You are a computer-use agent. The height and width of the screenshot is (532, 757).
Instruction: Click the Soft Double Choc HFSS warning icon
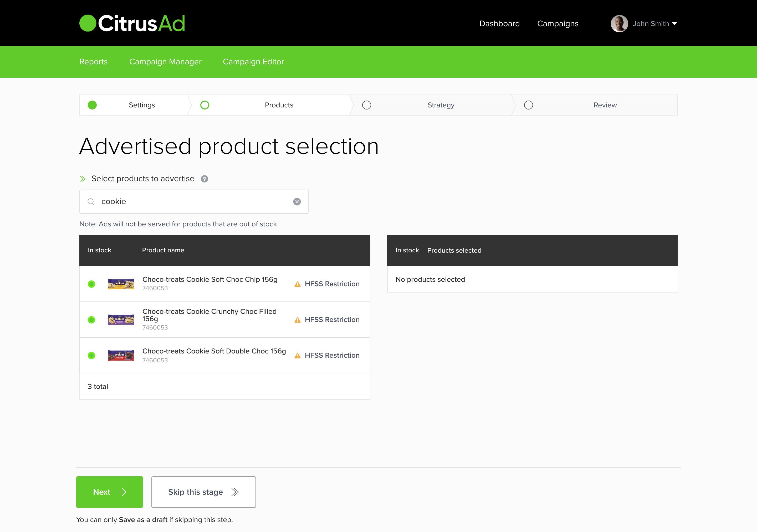click(297, 356)
